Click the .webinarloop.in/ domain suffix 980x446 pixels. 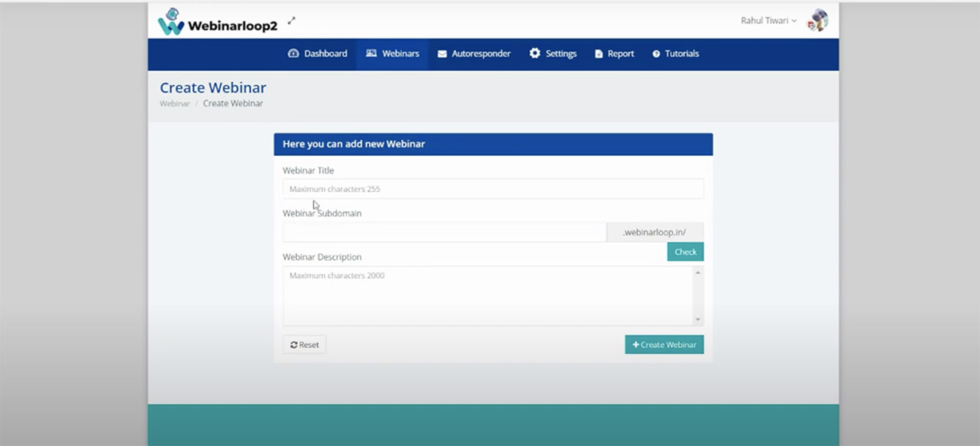click(655, 232)
